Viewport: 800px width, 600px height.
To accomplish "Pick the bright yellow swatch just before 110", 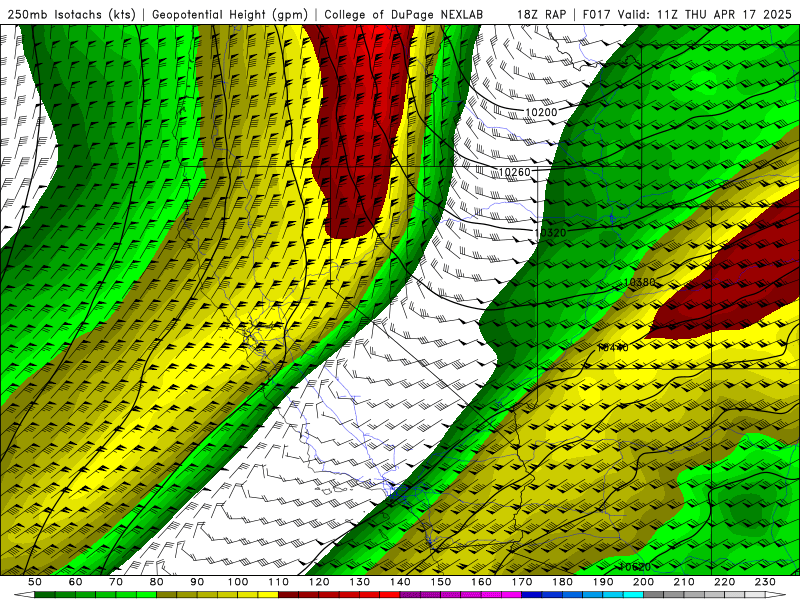I will (x=268, y=595).
